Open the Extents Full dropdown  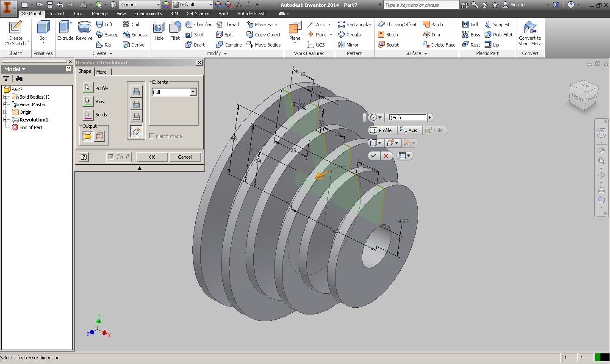click(x=193, y=92)
